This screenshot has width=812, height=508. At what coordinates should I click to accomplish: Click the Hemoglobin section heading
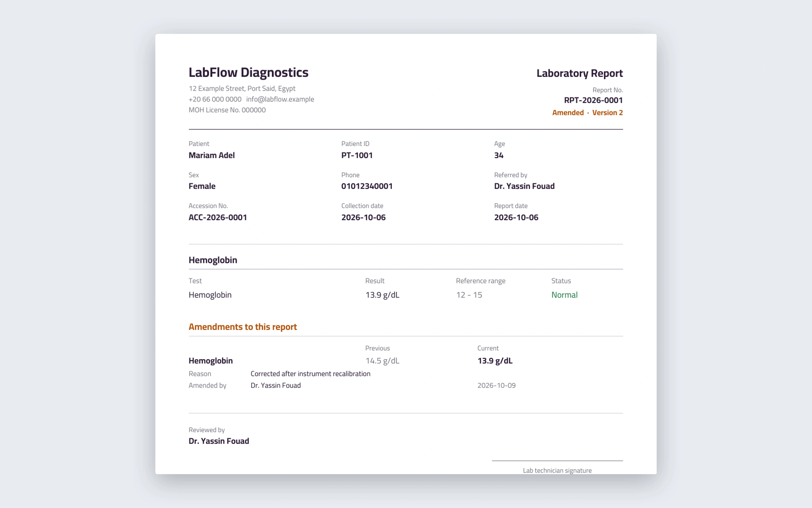213,260
